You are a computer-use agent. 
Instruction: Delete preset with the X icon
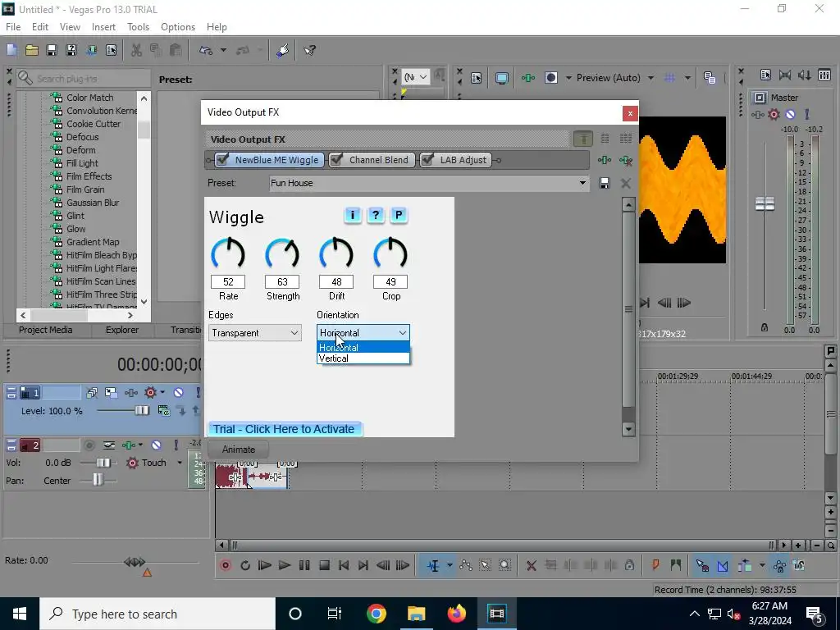pyautogui.click(x=625, y=183)
